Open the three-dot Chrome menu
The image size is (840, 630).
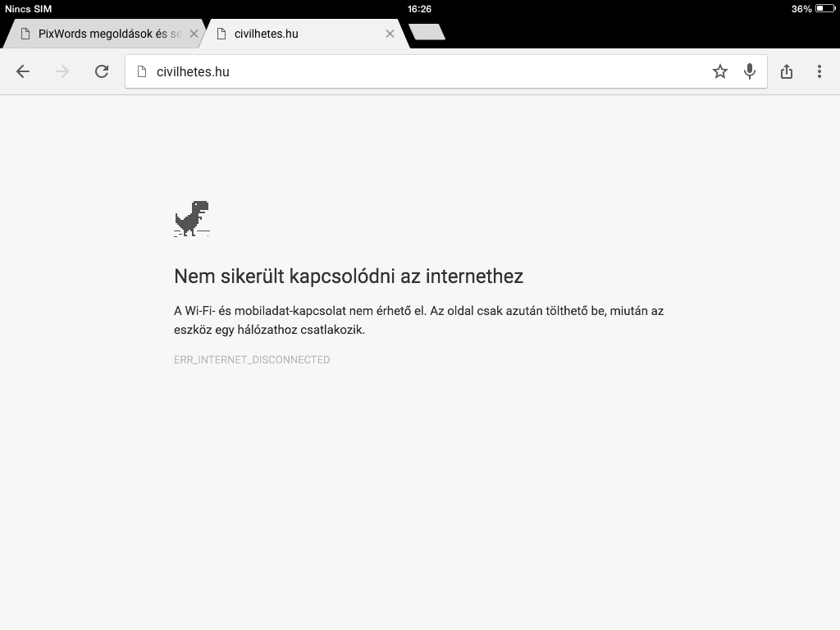point(819,71)
